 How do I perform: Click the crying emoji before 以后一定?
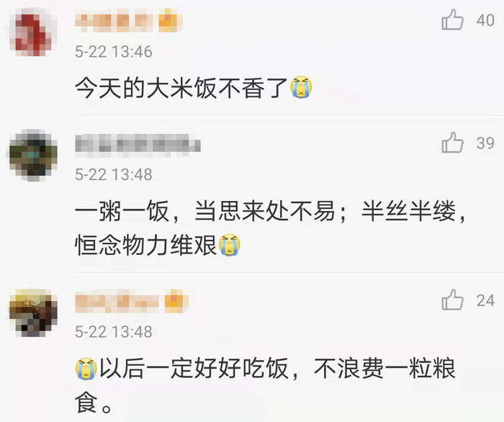(x=86, y=368)
